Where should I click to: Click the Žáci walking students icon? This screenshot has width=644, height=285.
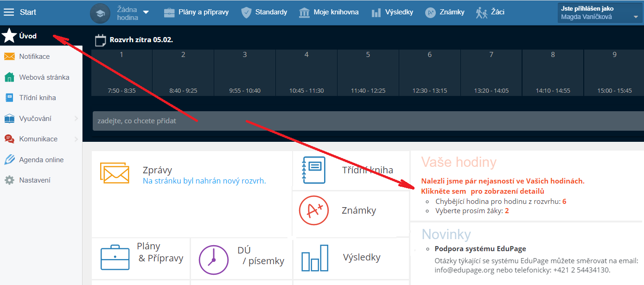pyautogui.click(x=482, y=13)
